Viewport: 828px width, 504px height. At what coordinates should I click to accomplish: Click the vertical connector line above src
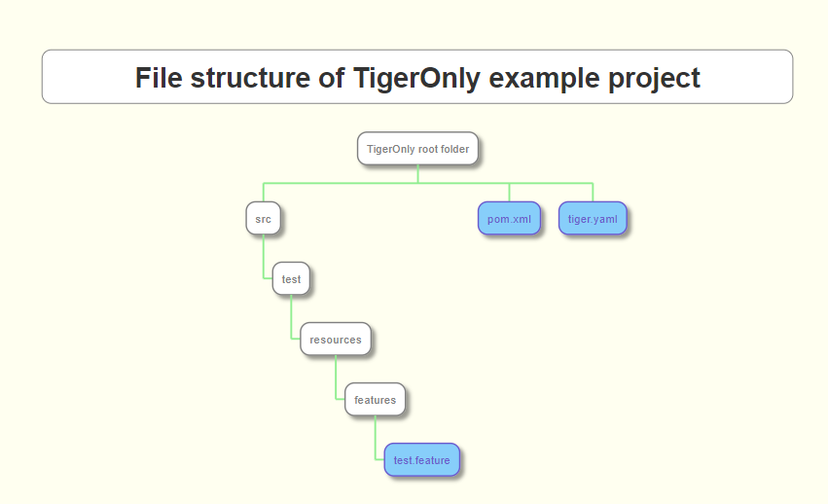tap(263, 192)
